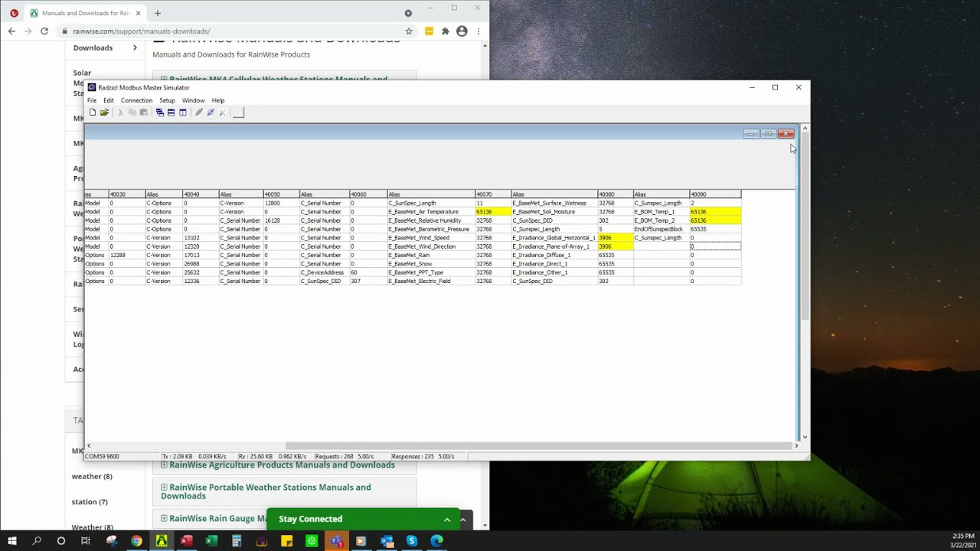The image size is (980, 551).
Task: Click the Paste toolbar icon
Action: pos(143,112)
